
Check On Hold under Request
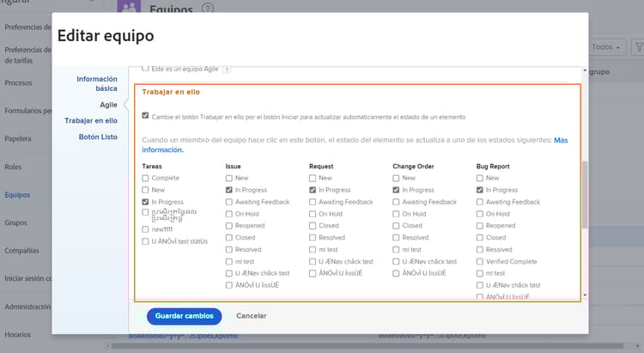click(313, 214)
